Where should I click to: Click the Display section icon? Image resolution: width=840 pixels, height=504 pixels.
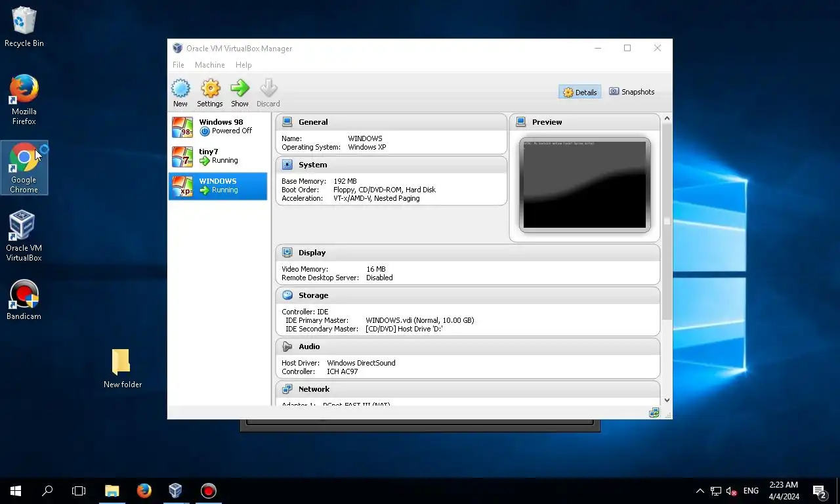(287, 253)
